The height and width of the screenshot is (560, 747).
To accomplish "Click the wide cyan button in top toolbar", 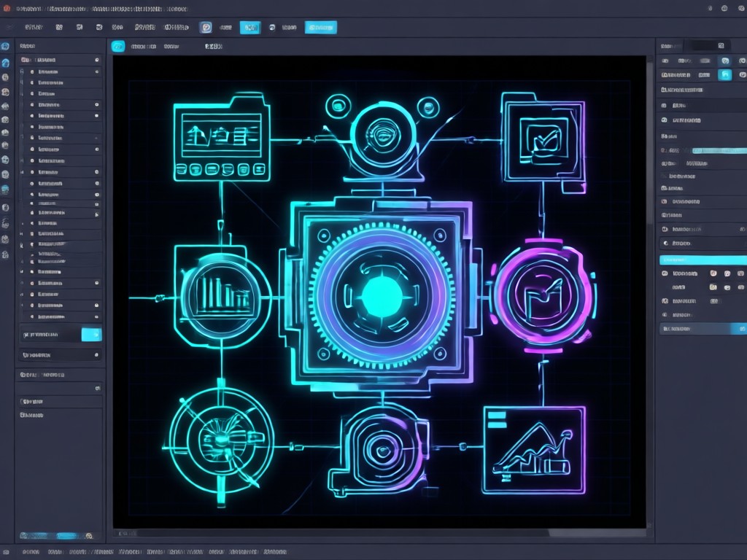I will point(321,28).
